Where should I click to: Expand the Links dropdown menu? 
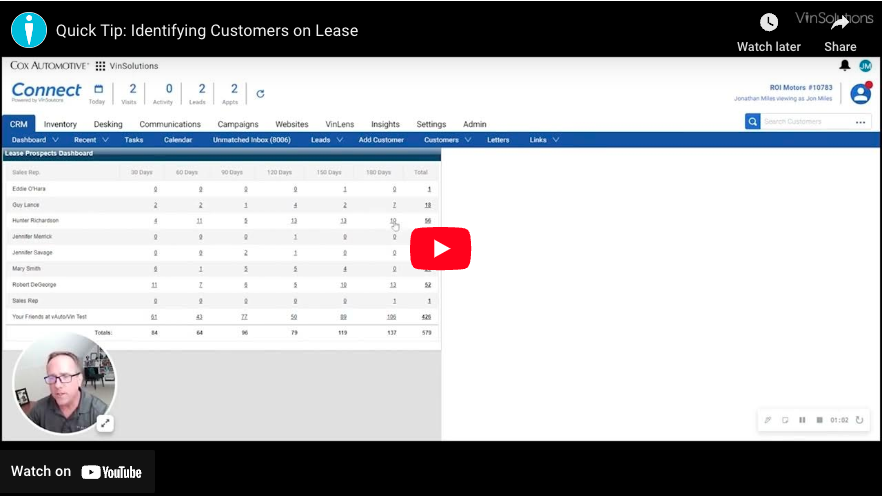point(544,140)
